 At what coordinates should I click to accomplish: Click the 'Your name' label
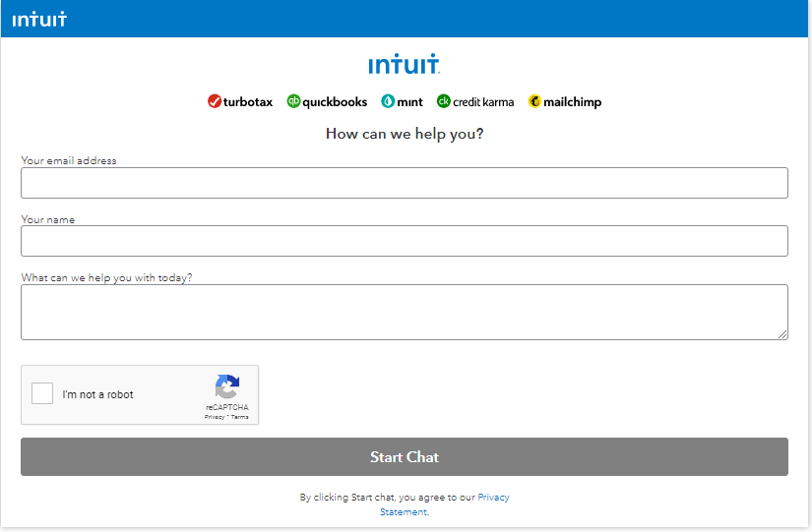48,219
